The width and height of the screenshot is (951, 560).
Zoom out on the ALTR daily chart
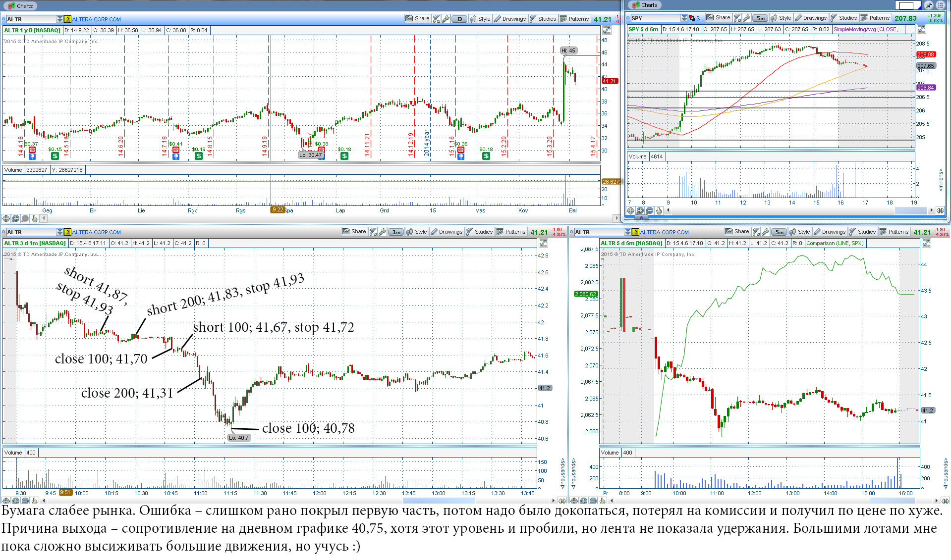point(25,218)
